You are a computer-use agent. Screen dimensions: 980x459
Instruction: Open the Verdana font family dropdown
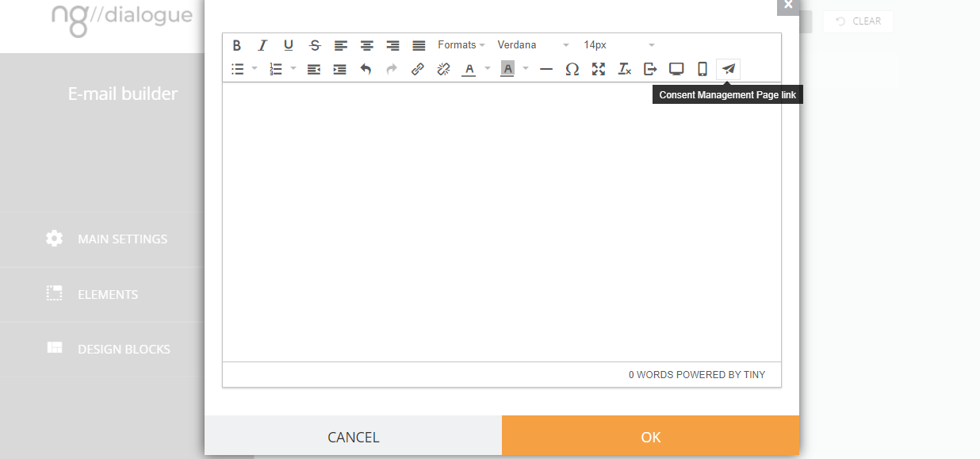point(533,45)
